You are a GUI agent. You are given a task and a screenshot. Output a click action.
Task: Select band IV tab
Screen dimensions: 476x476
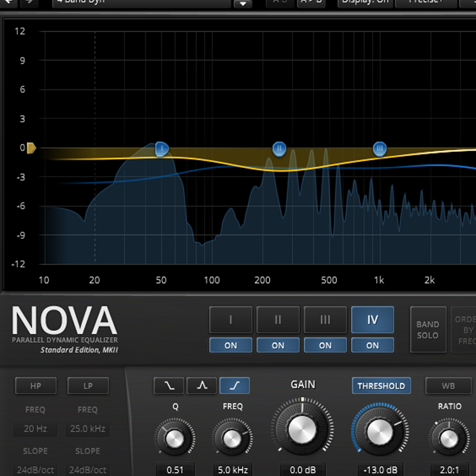pyautogui.click(x=373, y=320)
